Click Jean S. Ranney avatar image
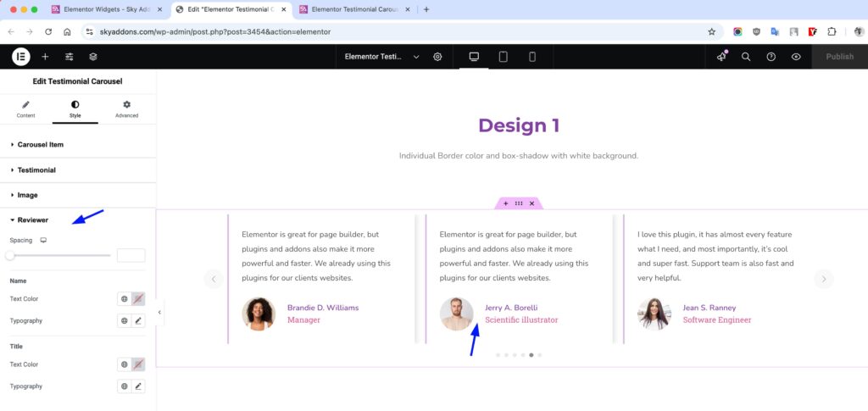 pyautogui.click(x=654, y=314)
